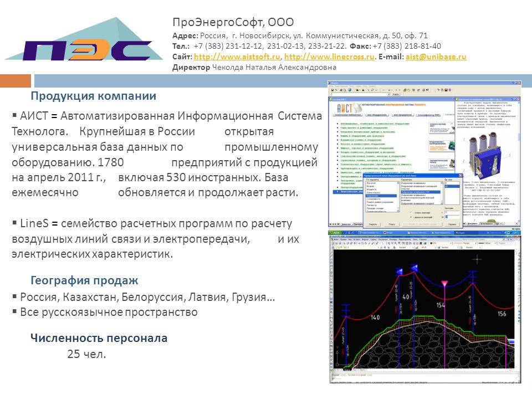
Task: Click the 'Директор Чеколда Наталья Александровна' line
Action: point(254,67)
